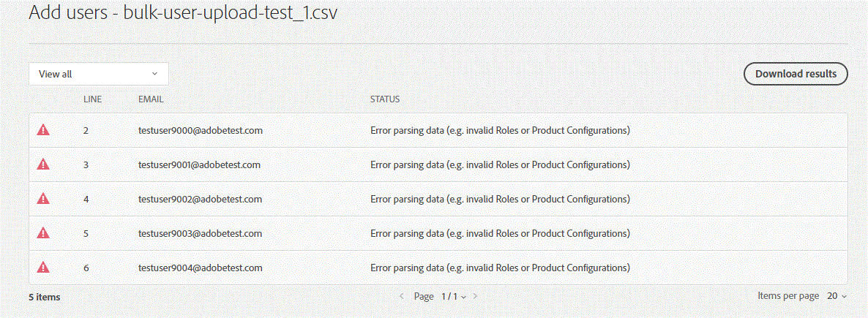
Task: Click the warning icon for line 6
Action: (43, 267)
